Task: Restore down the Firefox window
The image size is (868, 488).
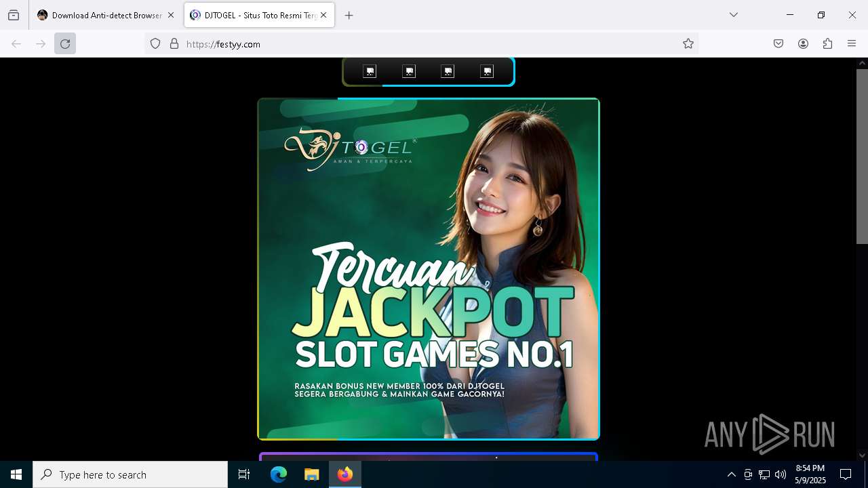Action: [x=821, y=15]
